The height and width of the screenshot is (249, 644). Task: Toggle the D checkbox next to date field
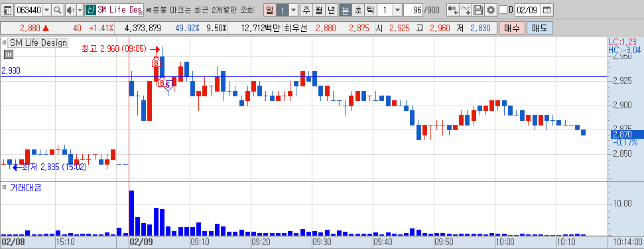coord(503,9)
